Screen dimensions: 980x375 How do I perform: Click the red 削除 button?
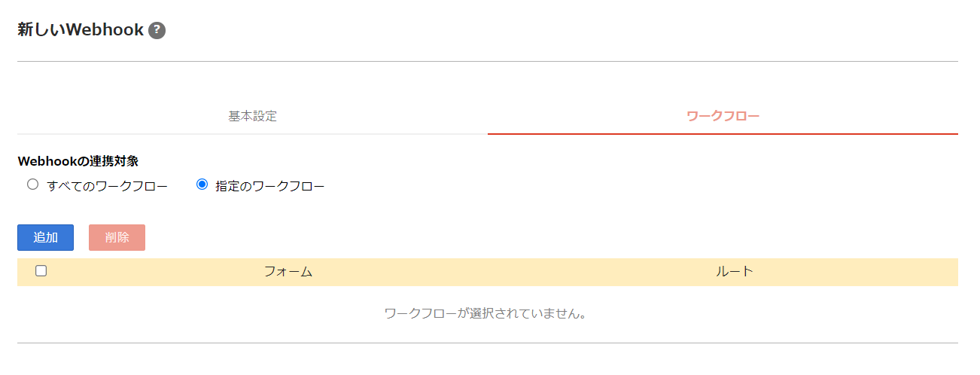(x=117, y=237)
